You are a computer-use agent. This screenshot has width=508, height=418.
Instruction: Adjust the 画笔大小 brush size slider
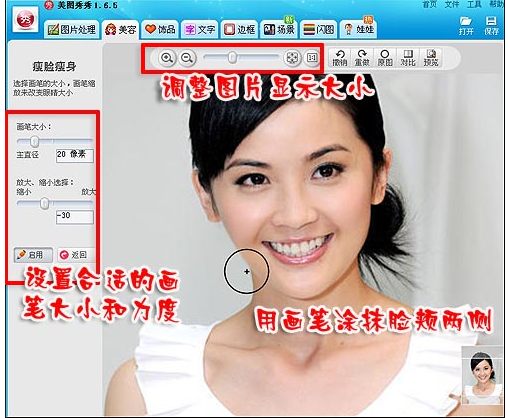click(34, 142)
